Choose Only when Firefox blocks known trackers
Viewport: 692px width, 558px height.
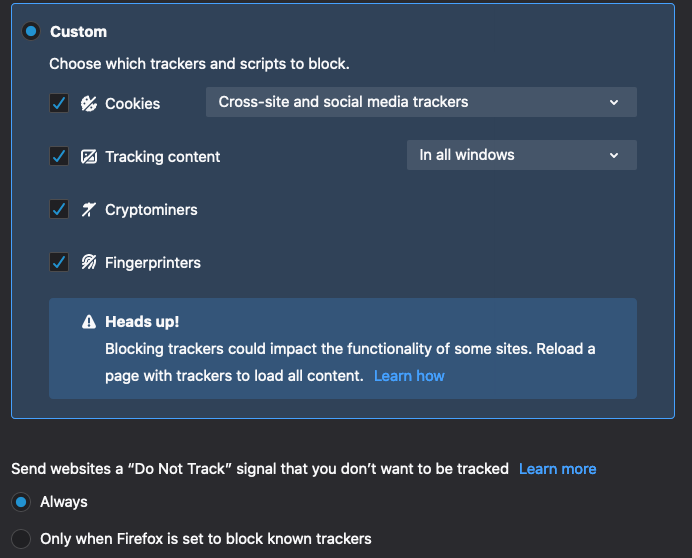pyautogui.click(x=20, y=539)
